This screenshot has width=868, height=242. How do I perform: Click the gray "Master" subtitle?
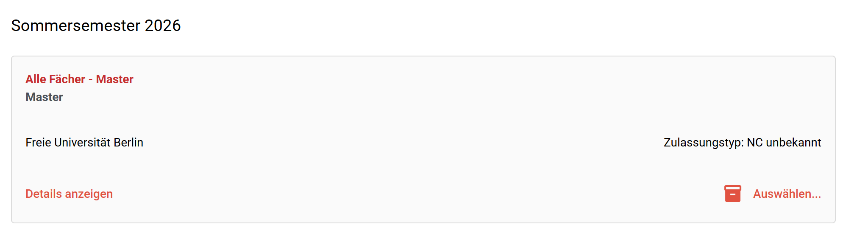tap(44, 97)
